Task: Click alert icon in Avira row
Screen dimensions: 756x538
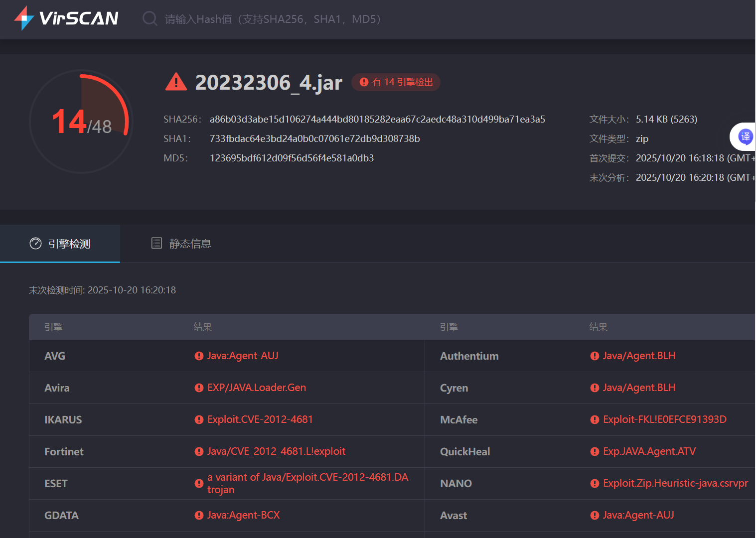Action: point(199,388)
